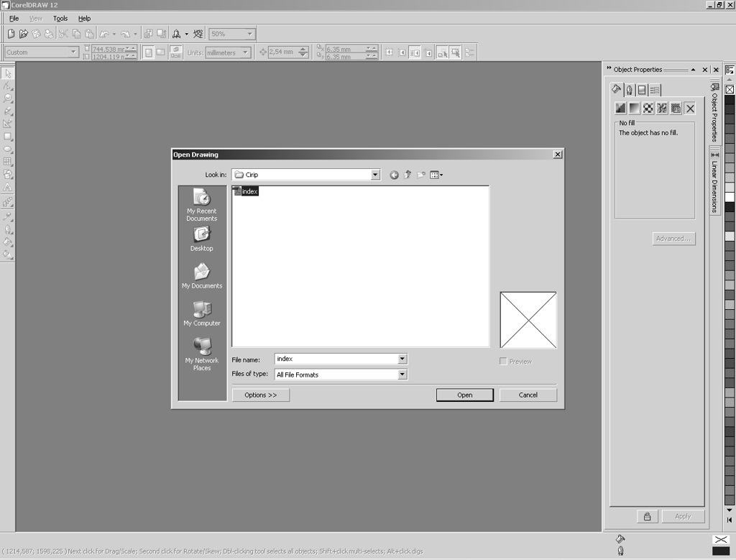736x560 pixels.
Task: Switch to the Outline tab in docker
Action: 629,90
